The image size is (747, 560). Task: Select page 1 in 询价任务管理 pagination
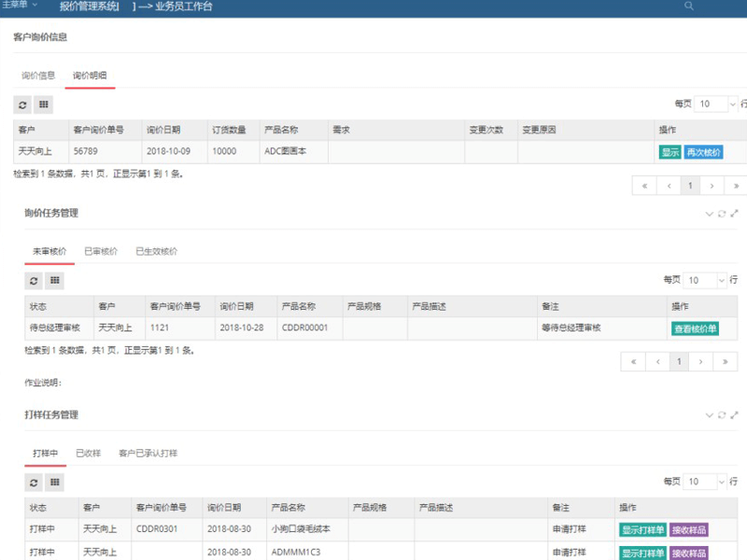click(679, 362)
